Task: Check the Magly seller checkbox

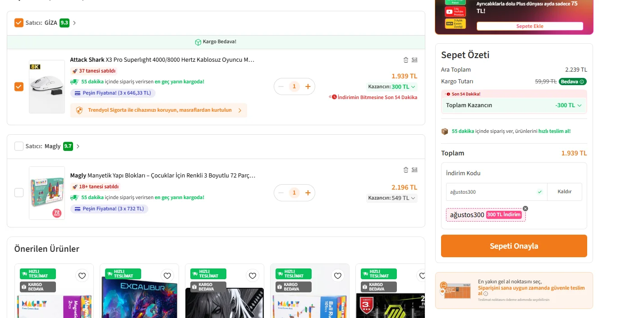Action: 19,146
